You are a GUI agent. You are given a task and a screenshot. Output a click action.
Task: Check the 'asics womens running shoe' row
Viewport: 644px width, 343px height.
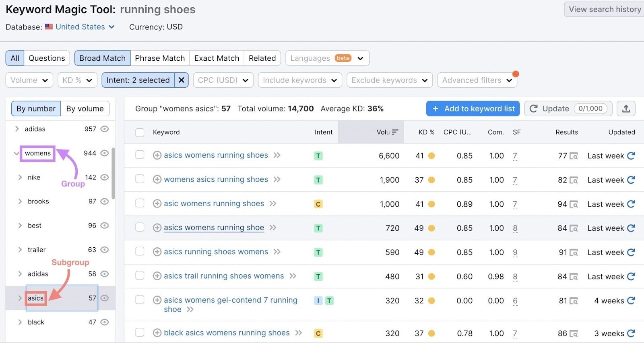(140, 227)
